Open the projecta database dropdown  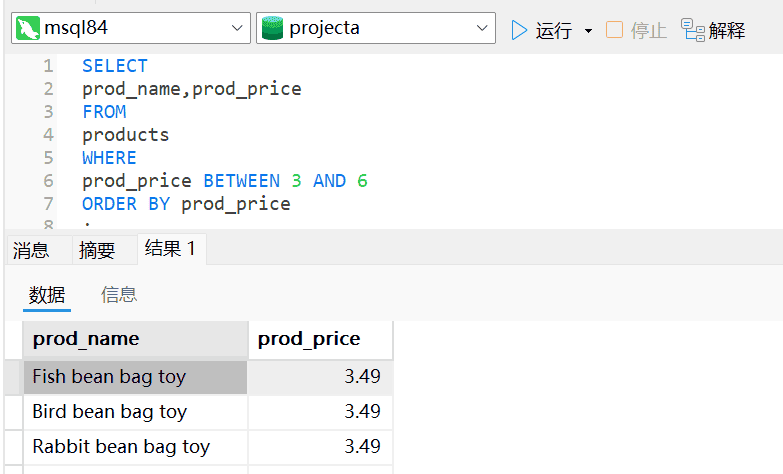click(483, 28)
